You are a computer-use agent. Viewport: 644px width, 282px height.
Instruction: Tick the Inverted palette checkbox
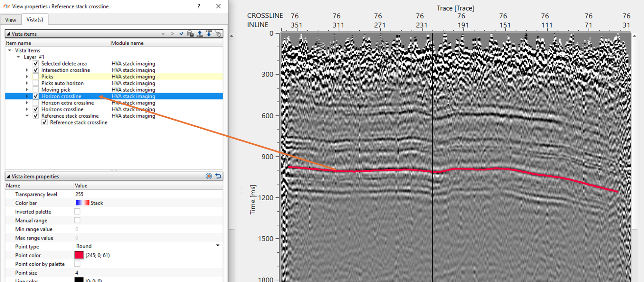pyautogui.click(x=77, y=212)
